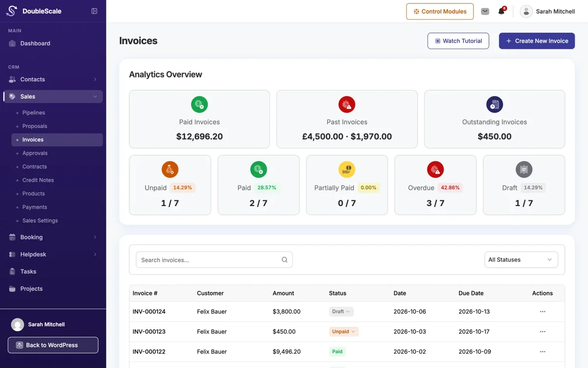This screenshot has width=588, height=368.
Task: Click Sarah Mitchell avatar in top header
Action: [x=526, y=11]
